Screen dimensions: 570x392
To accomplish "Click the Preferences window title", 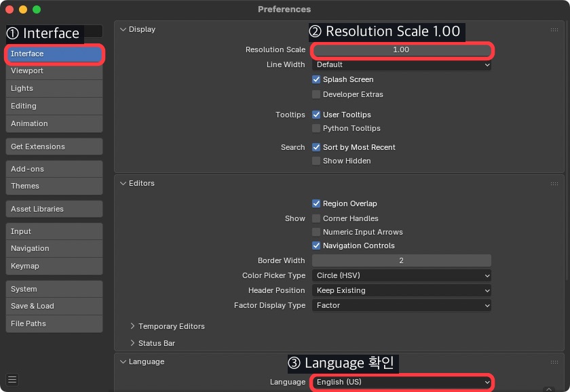I will [284, 9].
